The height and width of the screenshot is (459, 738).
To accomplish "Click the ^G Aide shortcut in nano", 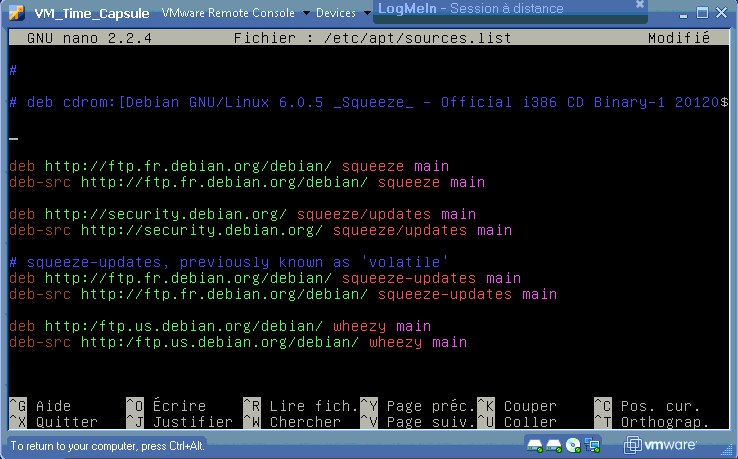I will pyautogui.click(x=40, y=406).
